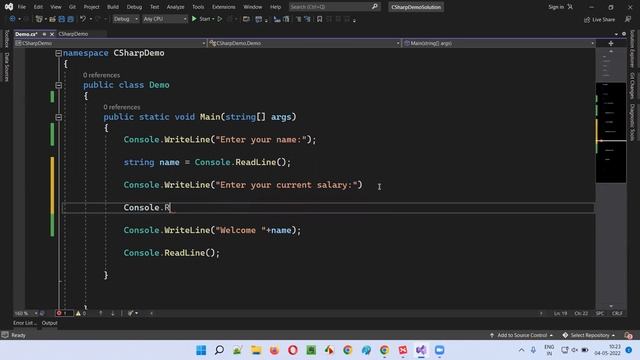
Task: Open the View menu
Action: click(x=56, y=7)
